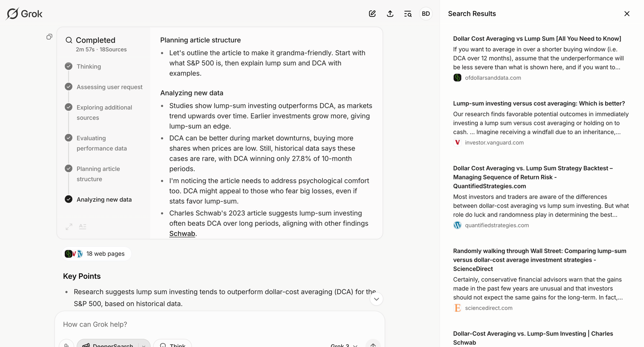Select the Planning article structure step

[98, 174]
